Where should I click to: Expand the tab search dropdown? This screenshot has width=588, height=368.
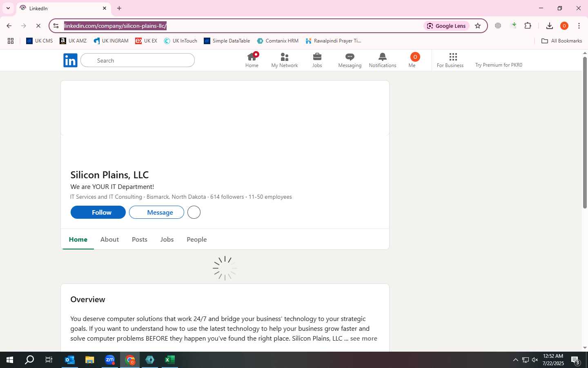click(x=8, y=8)
